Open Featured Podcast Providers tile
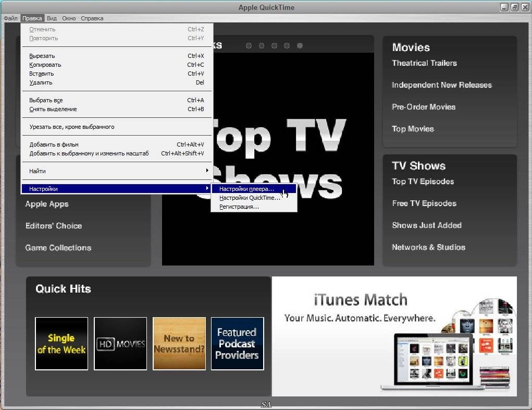Image resolution: width=532 pixels, height=410 pixels. tap(237, 343)
